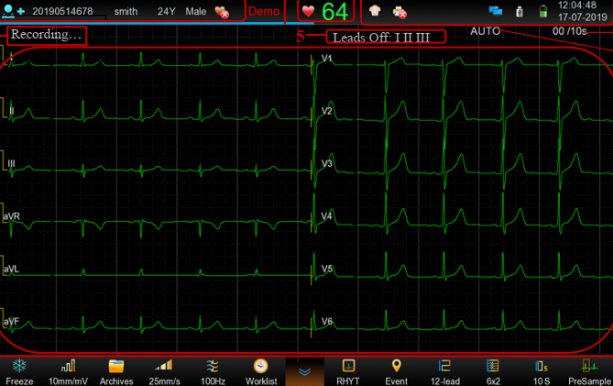
Task: Set recording duration with 10 S
Action: pyautogui.click(x=541, y=372)
